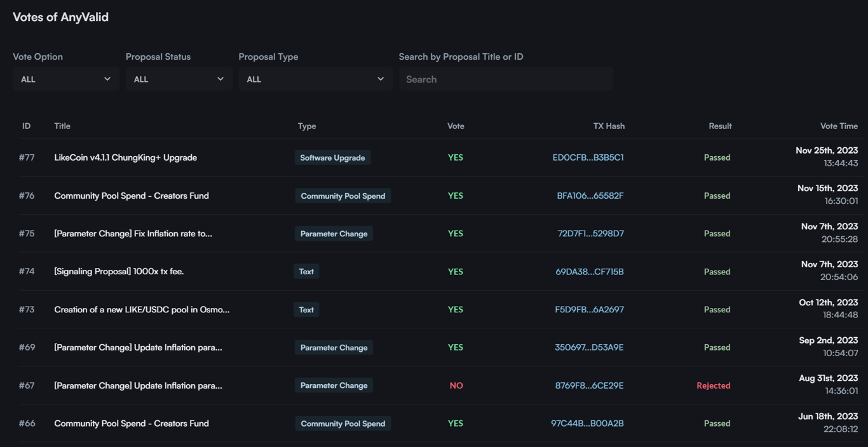Click Community Pool Spend tag on #76
The width and height of the screenshot is (868, 447).
(343, 196)
